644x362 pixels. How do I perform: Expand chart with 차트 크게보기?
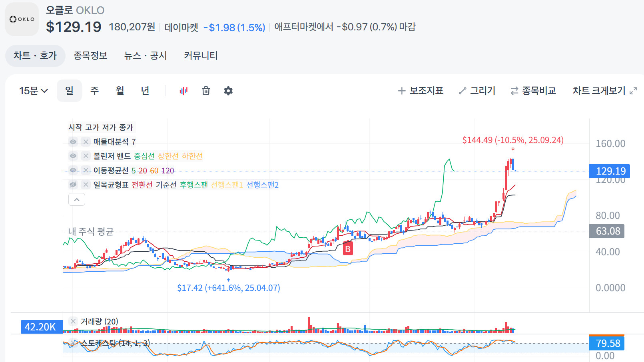pos(605,91)
